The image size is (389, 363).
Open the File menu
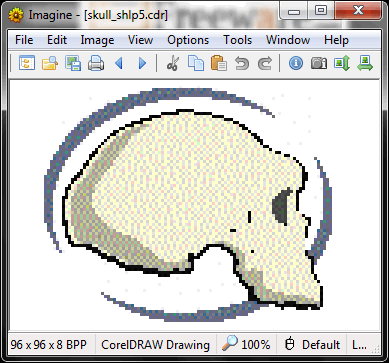24,40
